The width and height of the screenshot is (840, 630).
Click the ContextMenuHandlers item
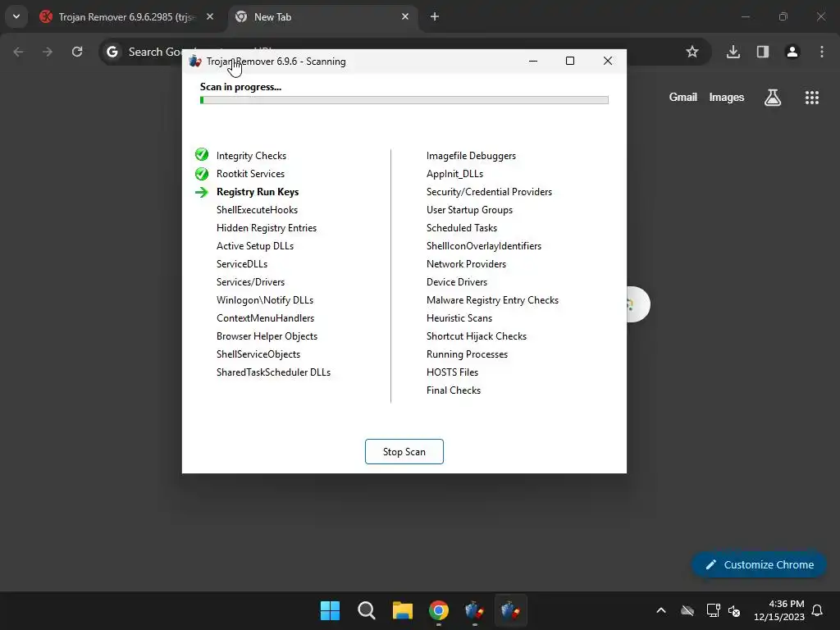(x=265, y=318)
